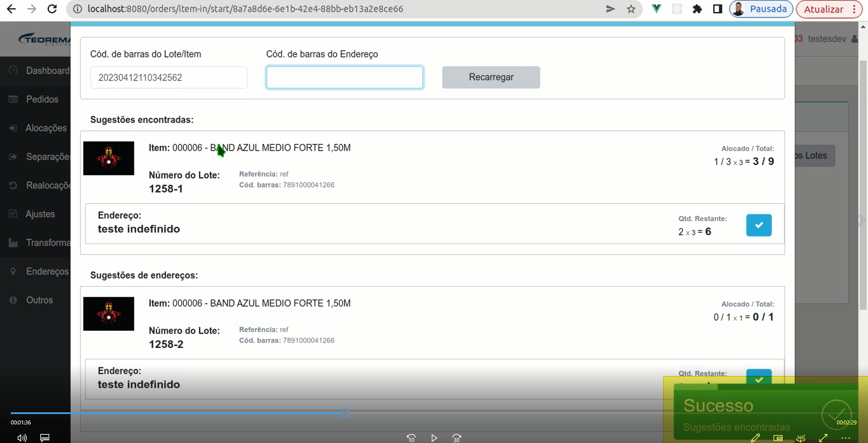Viewport: 868px width, 443px height.
Task: Click the Sugestões de endereços heading
Action: (144, 275)
